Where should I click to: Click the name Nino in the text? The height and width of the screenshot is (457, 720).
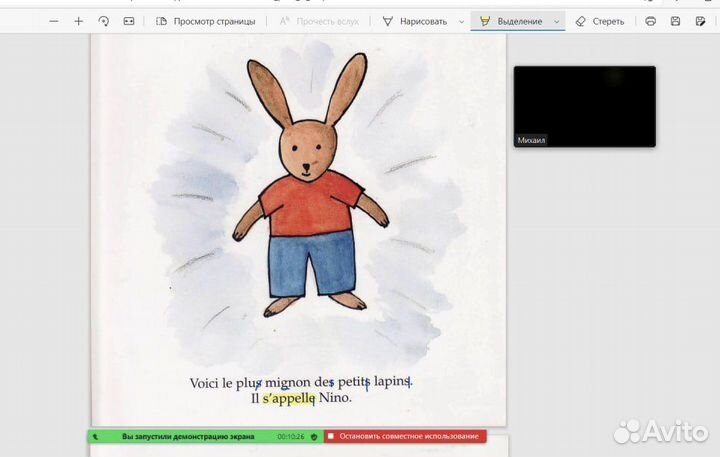[335, 397]
